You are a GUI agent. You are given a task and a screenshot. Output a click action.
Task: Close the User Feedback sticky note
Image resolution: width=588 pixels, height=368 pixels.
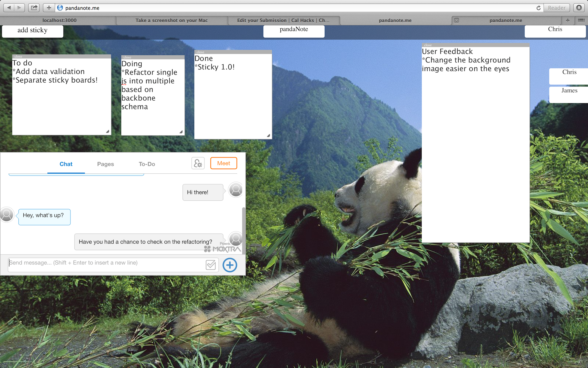428,45
